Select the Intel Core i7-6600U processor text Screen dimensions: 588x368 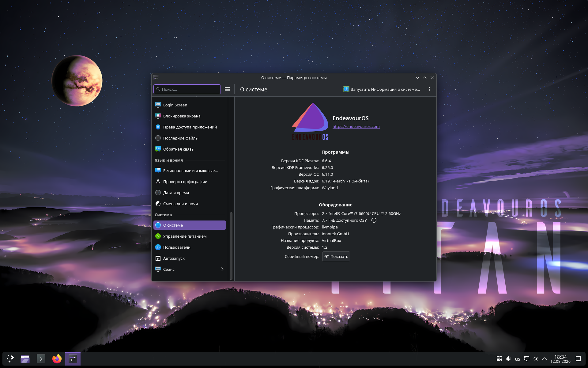(361, 213)
